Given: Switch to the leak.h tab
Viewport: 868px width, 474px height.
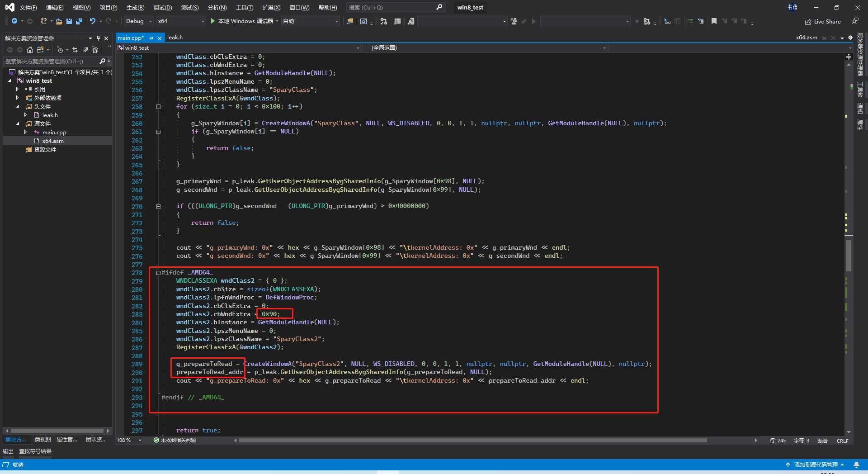Looking at the screenshot, I should 175,38.
